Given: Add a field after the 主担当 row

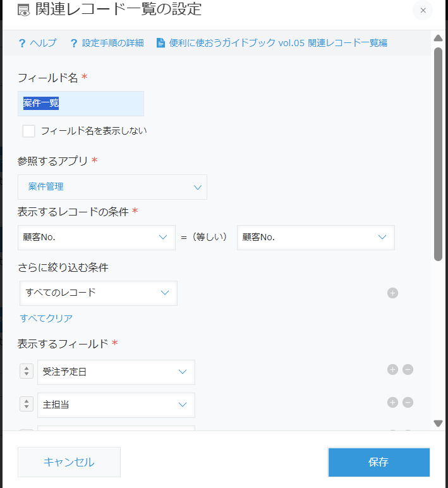Looking at the screenshot, I should 392,403.
